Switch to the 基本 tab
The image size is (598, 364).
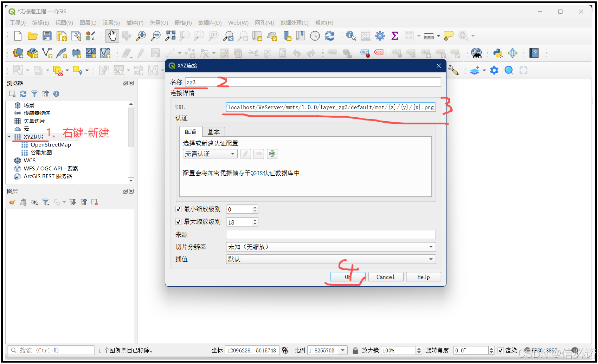(213, 132)
